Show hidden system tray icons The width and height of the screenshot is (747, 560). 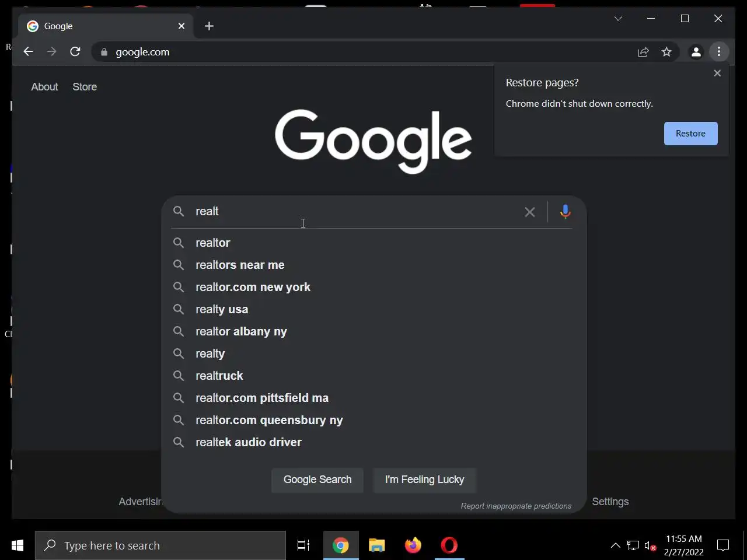615,545
